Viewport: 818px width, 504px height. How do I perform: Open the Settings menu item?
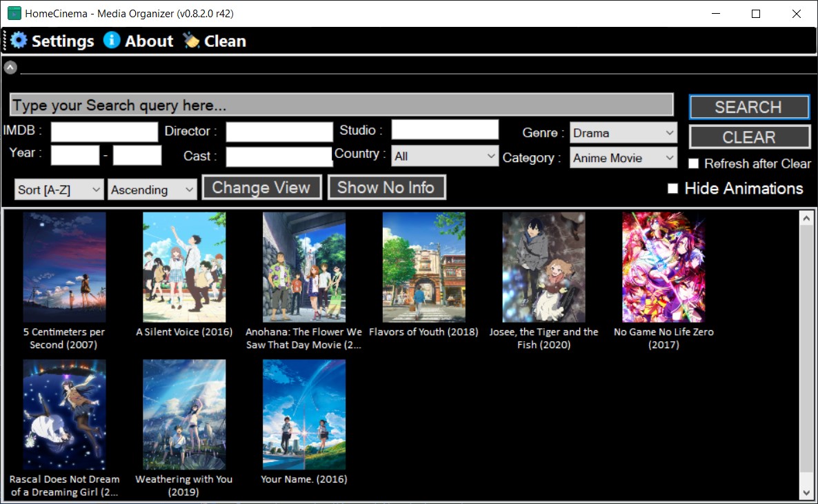[x=63, y=41]
